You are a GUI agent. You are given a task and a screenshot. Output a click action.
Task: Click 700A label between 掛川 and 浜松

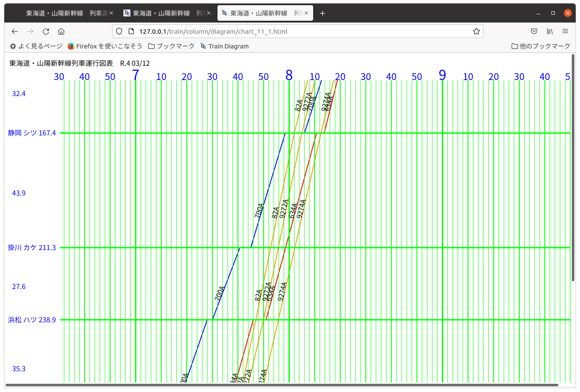(220, 293)
